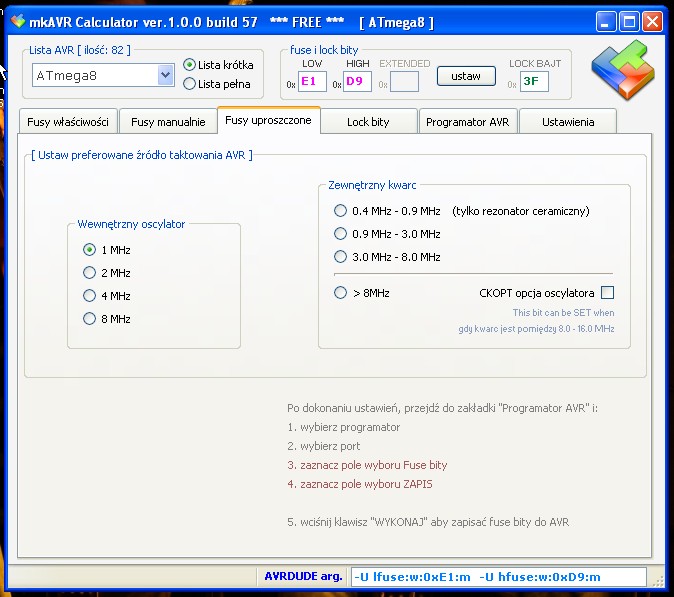Select the Lista krótka radio option
The height and width of the screenshot is (597, 674).
point(218,65)
